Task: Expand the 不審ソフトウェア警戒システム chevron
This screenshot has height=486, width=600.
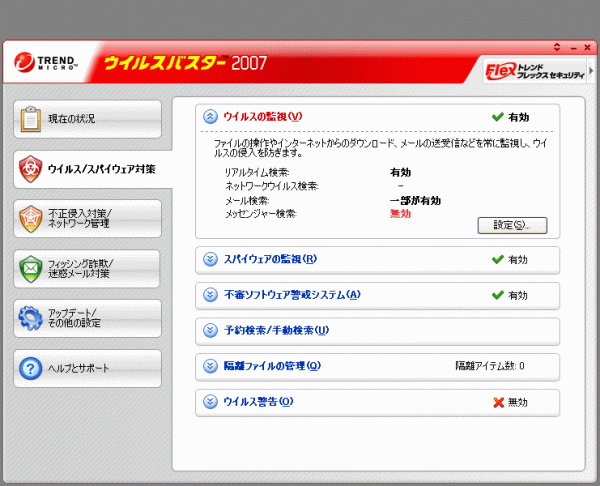Action: click(210, 295)
